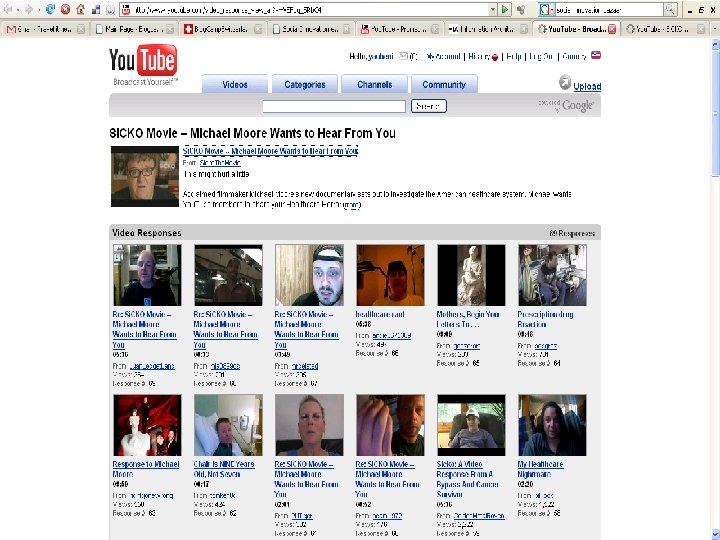Open the Community navigation tab
720x540 pixels.
pos(444,84)
